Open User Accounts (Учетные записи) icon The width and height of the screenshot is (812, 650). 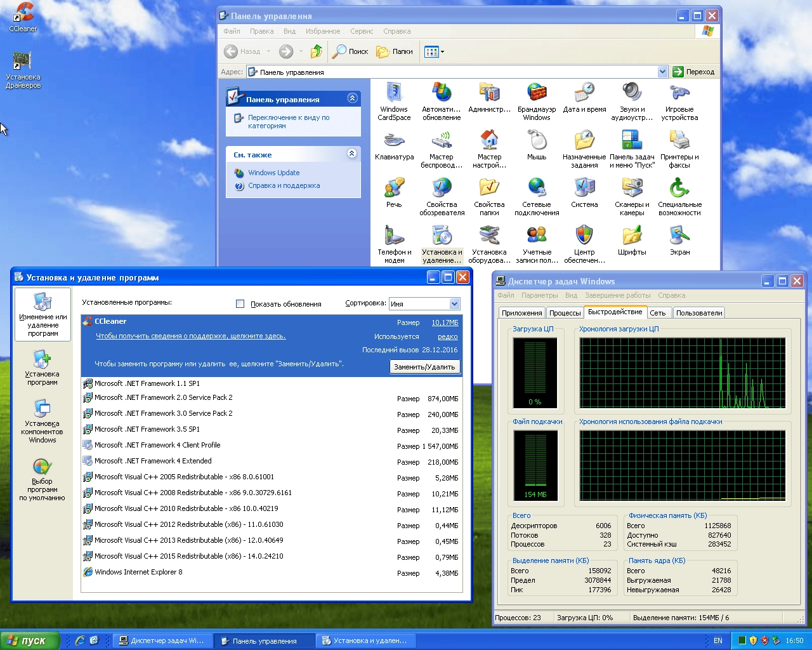[537, 235]
